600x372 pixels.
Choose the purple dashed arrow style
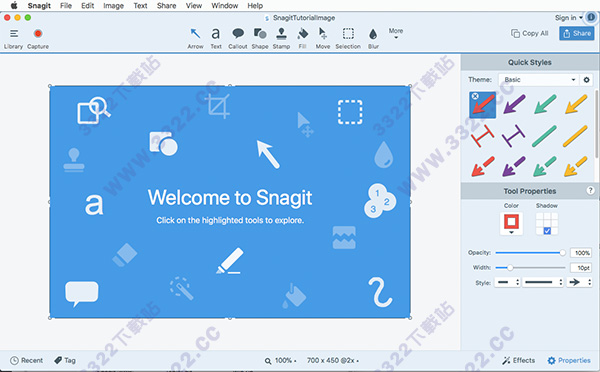tap(514, 166)
